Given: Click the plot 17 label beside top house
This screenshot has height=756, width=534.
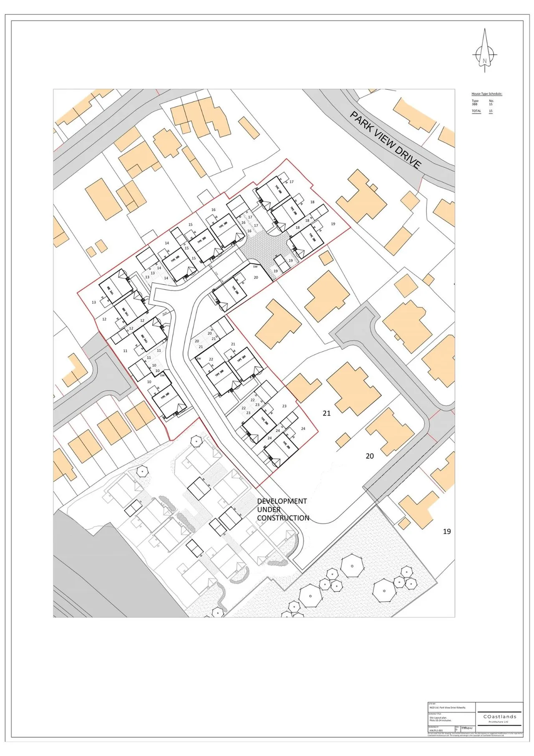Looking at the screenshot, I should tap(292, 182).
